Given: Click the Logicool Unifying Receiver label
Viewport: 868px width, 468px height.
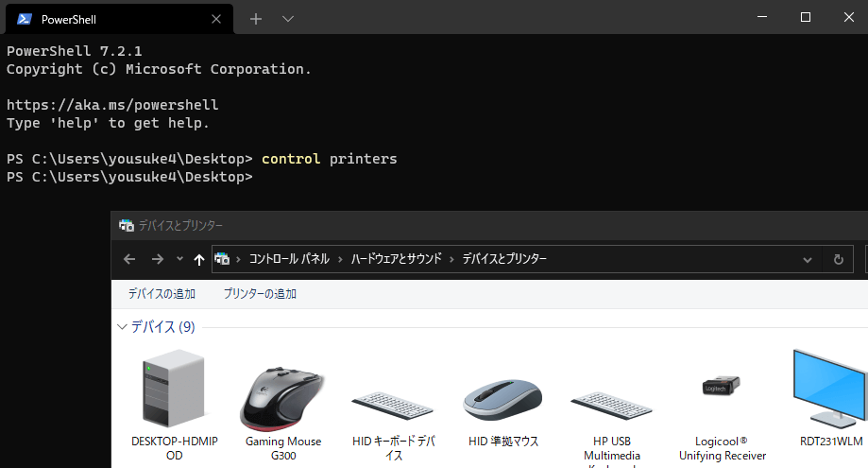Looking at the screenshot, I should pyautogui.click(x=723, y=448).
